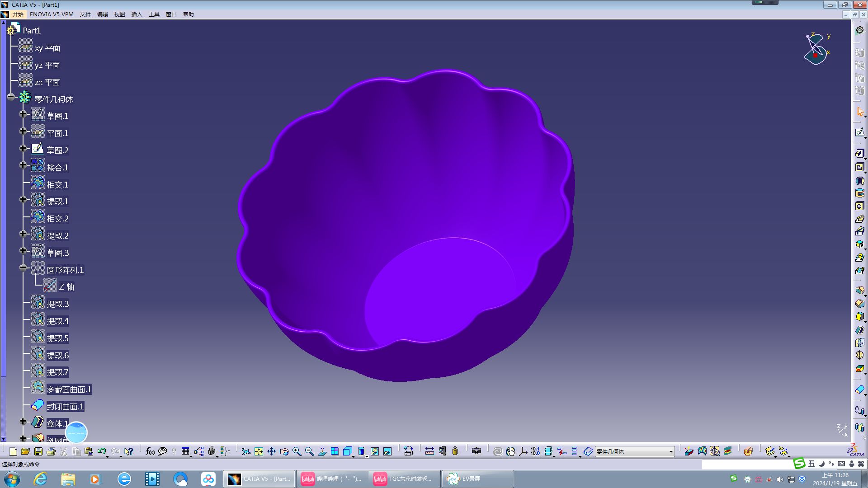868x488 pixels.
Task: Open the volume control in system tray
Action: click(780, 479)
